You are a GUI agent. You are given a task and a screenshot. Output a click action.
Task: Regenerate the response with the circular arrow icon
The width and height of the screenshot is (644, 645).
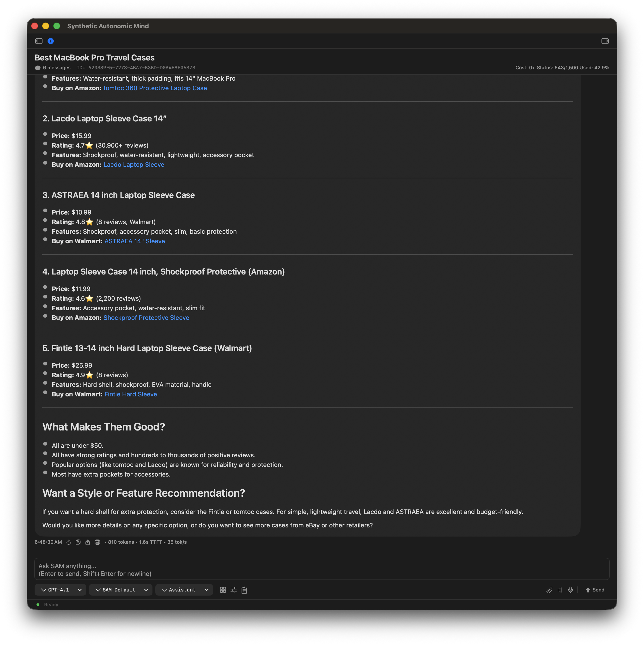[68, 542]
